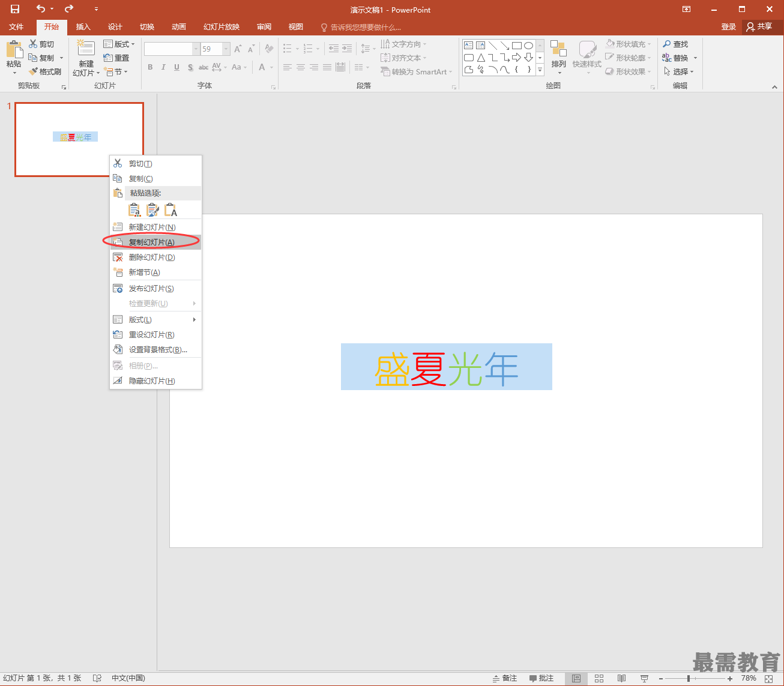Screen dimensions: 784x686
Task: Choose New Slide (新建幻灯片) in context menu
Action: [155, 227]
